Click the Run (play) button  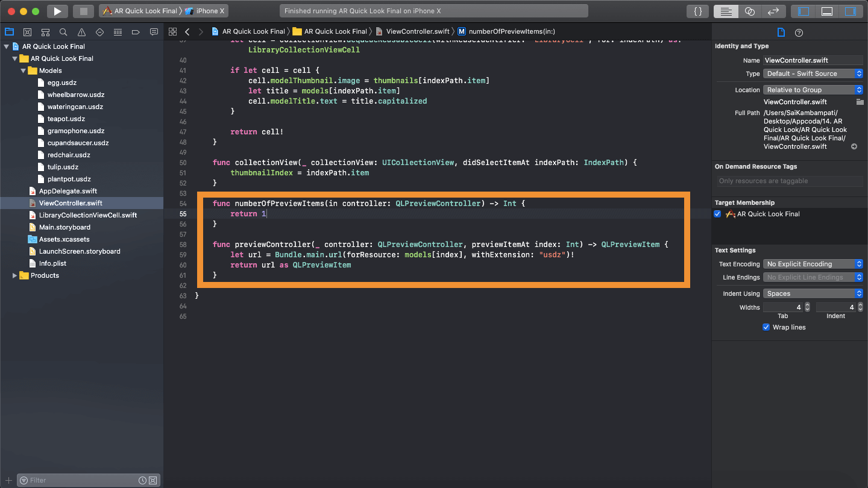(x=57, y=11)
